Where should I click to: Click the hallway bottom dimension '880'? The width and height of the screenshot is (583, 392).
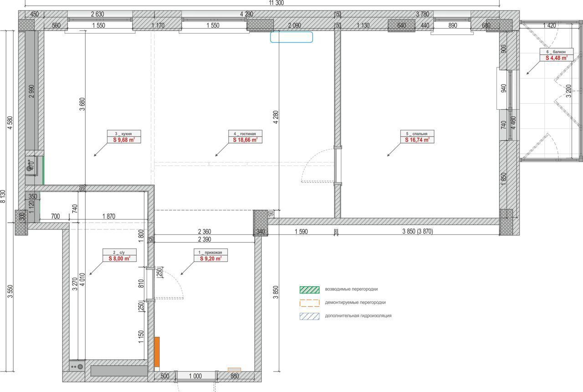pyautogui.click(x=235, y=376)
